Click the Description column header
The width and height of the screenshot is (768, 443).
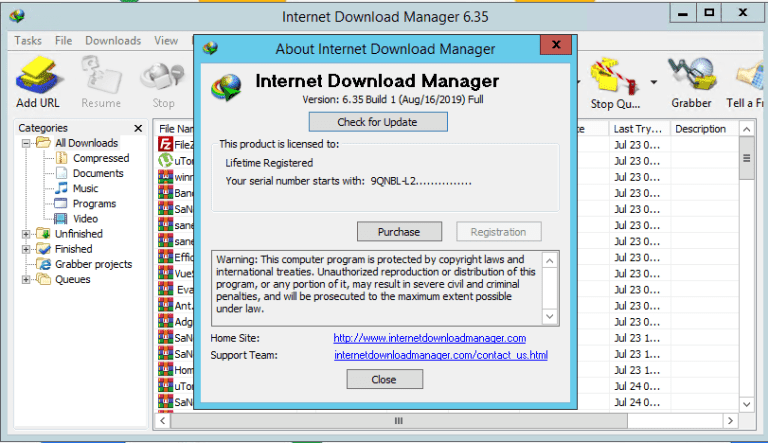pos(704,129)
